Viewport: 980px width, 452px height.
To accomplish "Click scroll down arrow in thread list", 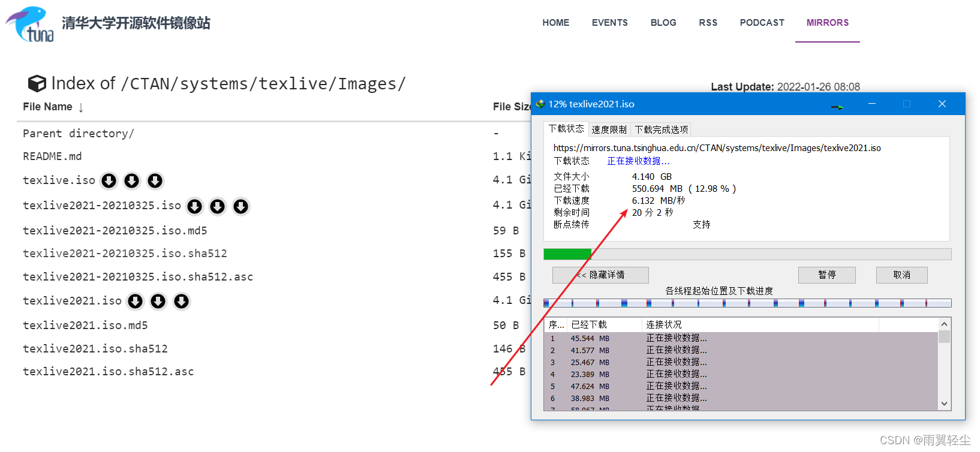I will 945,404.
